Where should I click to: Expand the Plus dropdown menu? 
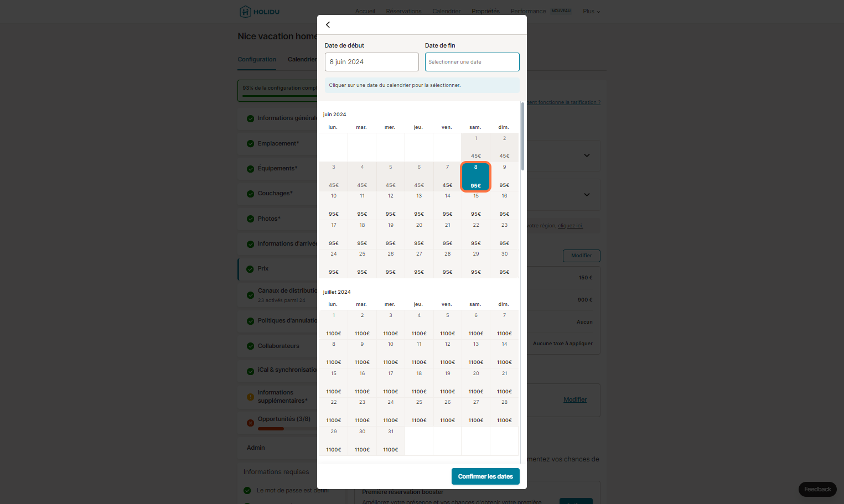point(592,11)
